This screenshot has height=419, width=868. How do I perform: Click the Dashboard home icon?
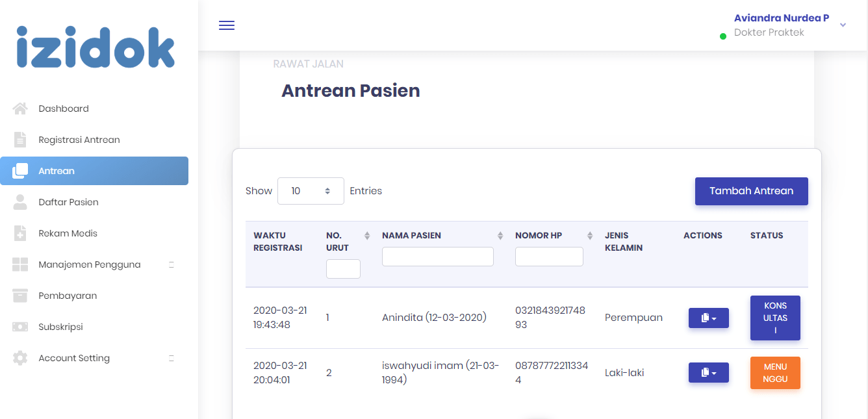pos(20,108)
